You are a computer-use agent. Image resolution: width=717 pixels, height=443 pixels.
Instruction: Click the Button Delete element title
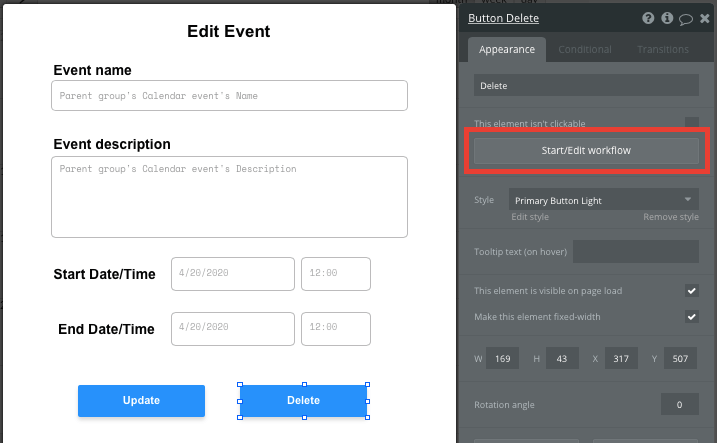pyautogui.click(x=503, y=18)
